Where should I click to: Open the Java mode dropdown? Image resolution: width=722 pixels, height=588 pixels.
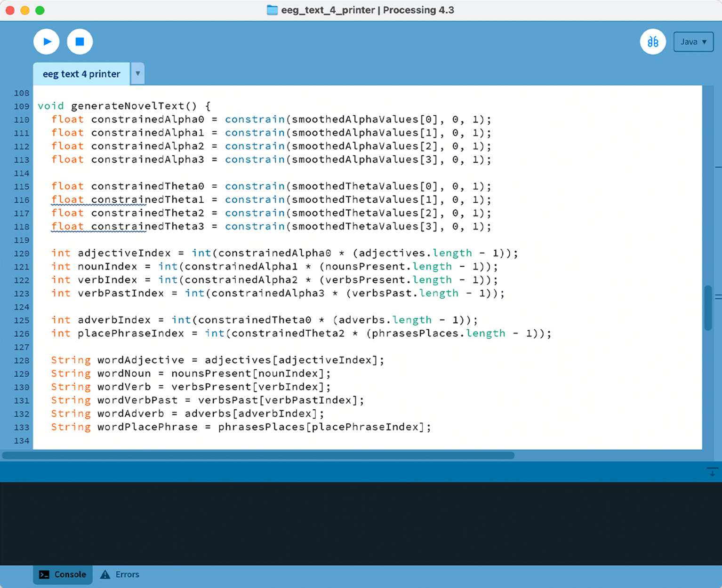pyautogui.click(x=693, y=42)
